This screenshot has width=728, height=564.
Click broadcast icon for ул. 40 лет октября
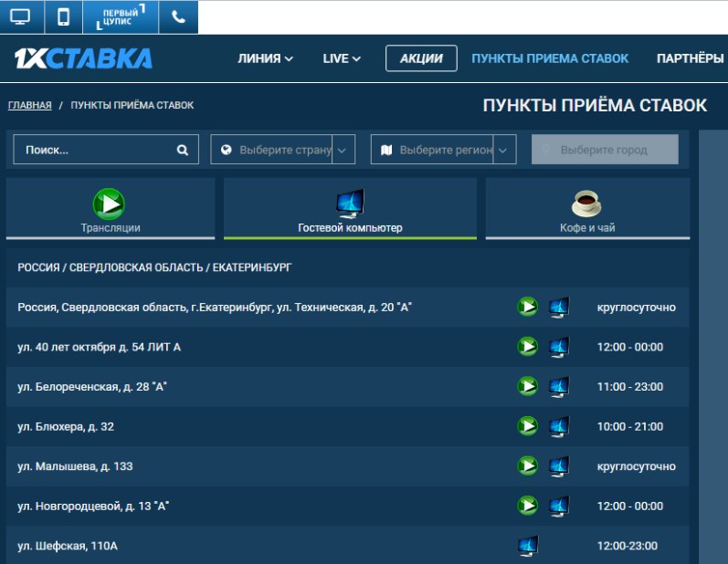(527, 347)
